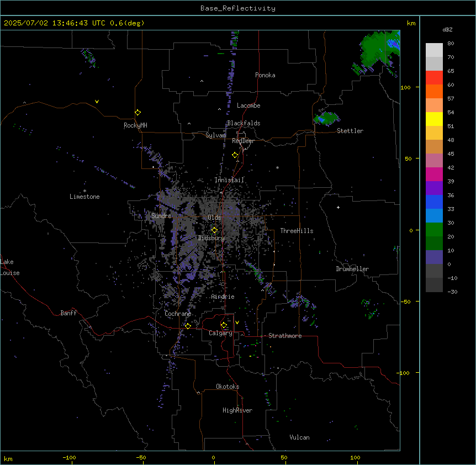Click the Sundre town label
476x465 pixels.
click(161, 216)
